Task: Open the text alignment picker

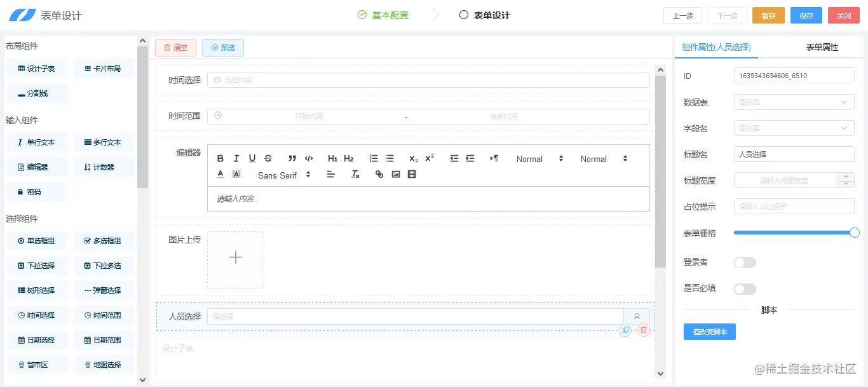Action: tap(331, 174)
